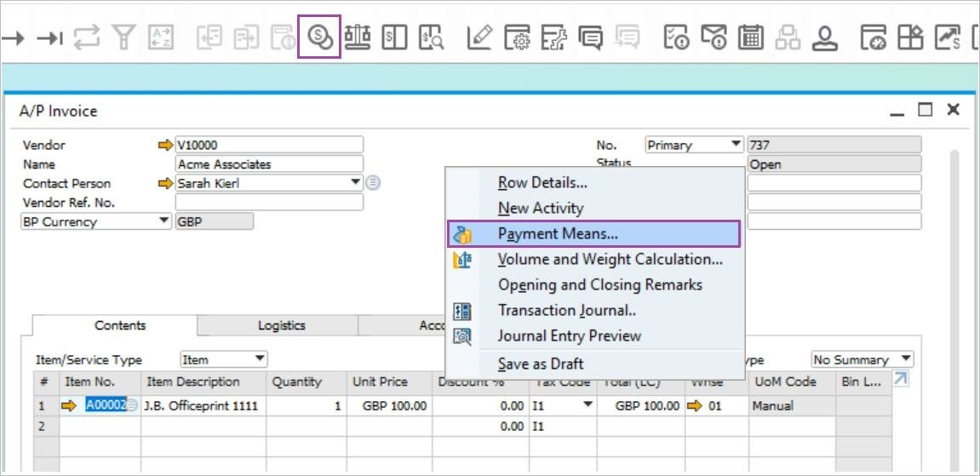Screen dimensions: 980x476
Task: Click the Refresh toolbar icon
Action: tap(86, 37)
